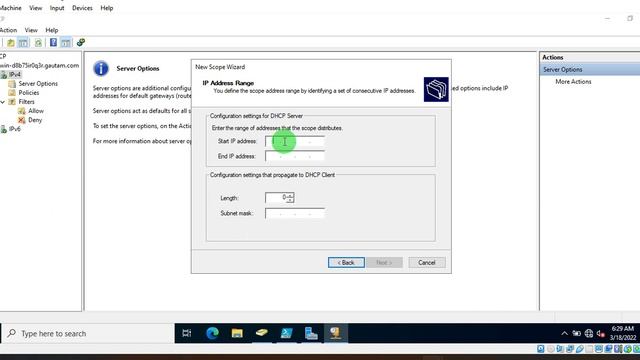The width and height of the screenshot is (640, 360).
Task: Open the VirtualBox View menu
Action: [x=36, y=8]
